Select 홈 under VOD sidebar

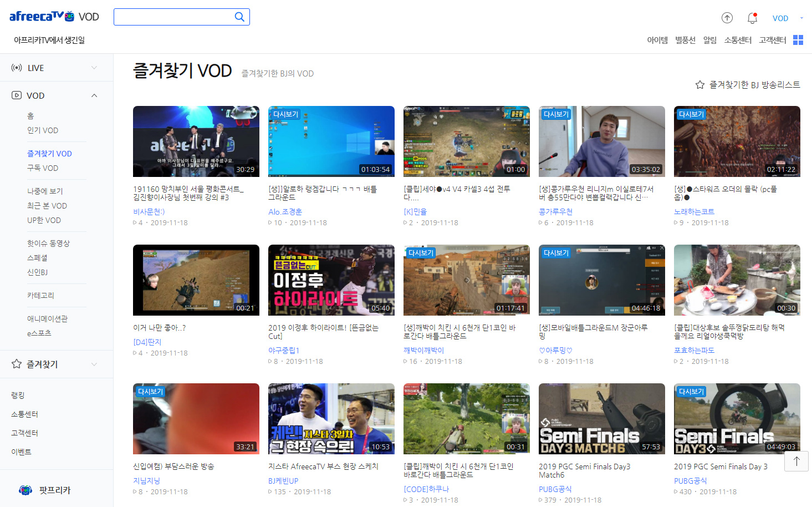30,116
